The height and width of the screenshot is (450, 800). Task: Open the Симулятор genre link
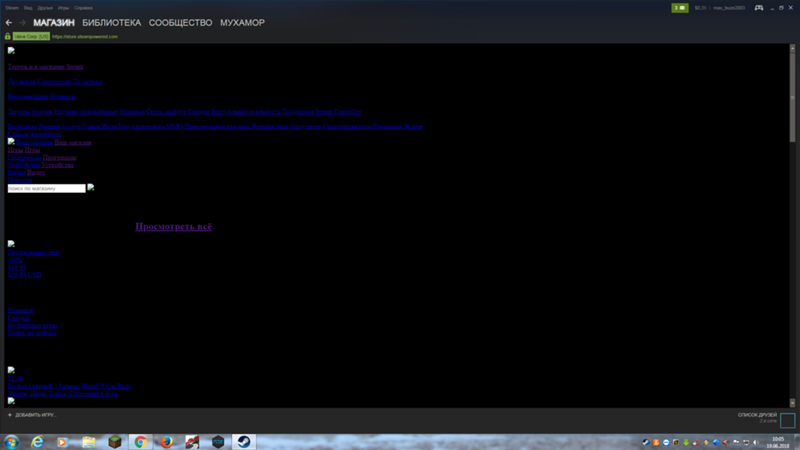(x=306, y=127)
